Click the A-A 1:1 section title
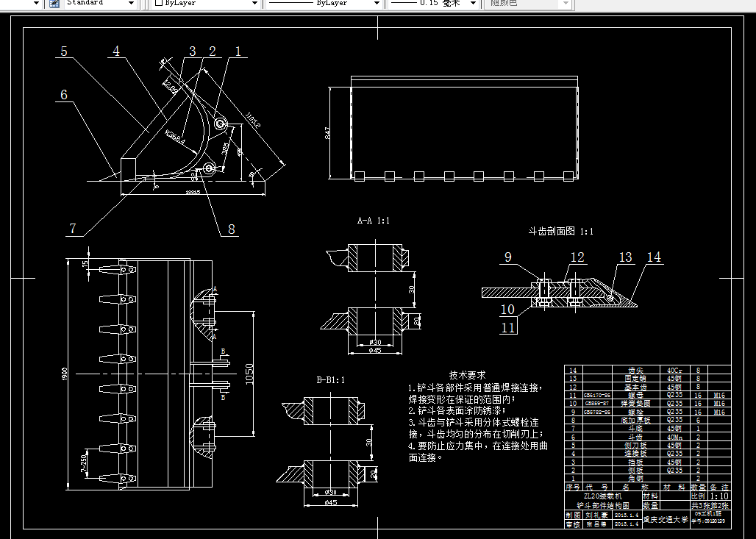This screenshot has height=539, width=756. click(x=373, y=221)
